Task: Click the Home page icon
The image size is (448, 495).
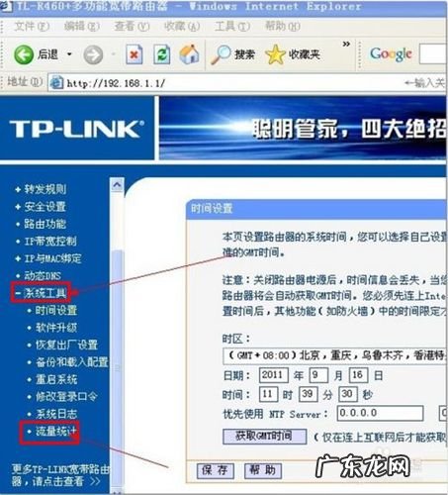Action: [189, 54]
